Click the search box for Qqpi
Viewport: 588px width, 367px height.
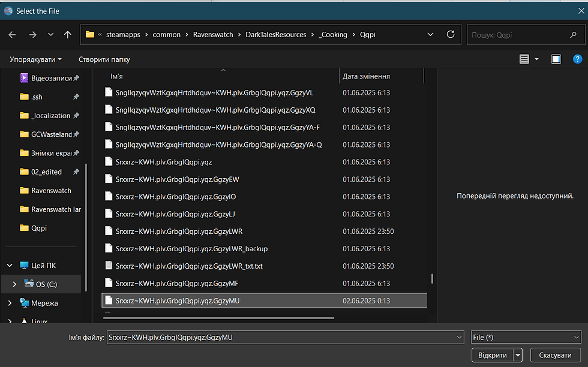526,35
